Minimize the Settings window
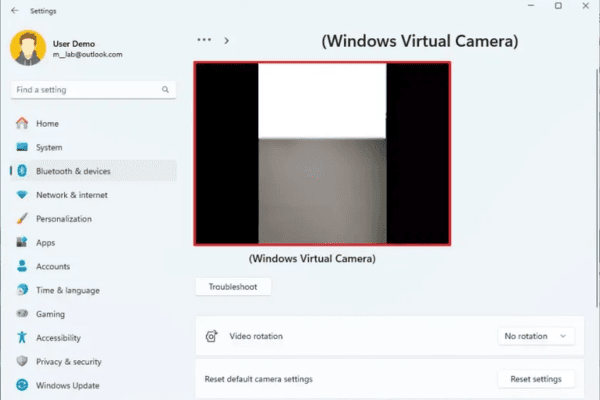 click(x=531, y=6)
